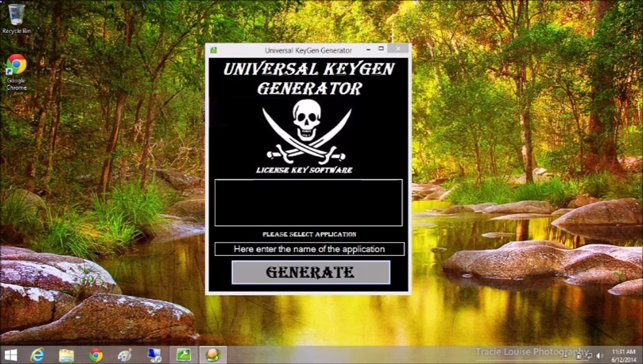
Task: Maximize the Universal KeyGen Generator window
Action: tap(381, 49)
